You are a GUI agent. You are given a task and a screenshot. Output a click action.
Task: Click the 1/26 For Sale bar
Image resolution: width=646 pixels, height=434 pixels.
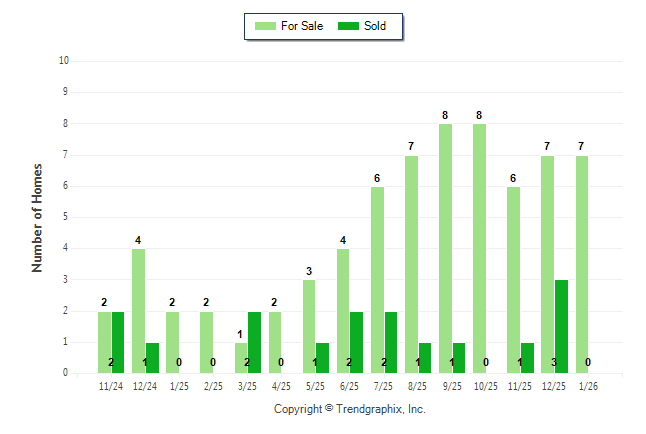[x=581, y=264]
